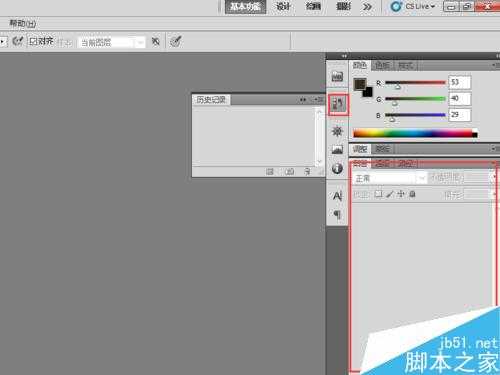Switch to the 绘画 workspace
Viewport: 500px width, 375px height.
313,6
